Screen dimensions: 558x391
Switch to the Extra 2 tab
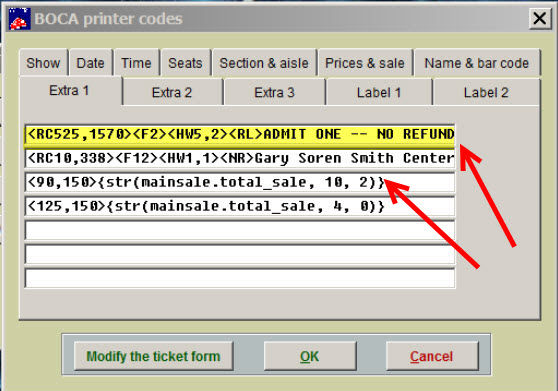(x=172, y=93)
